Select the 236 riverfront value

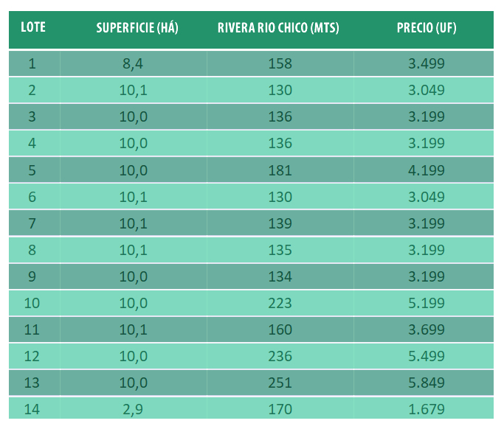click(280, 356)
